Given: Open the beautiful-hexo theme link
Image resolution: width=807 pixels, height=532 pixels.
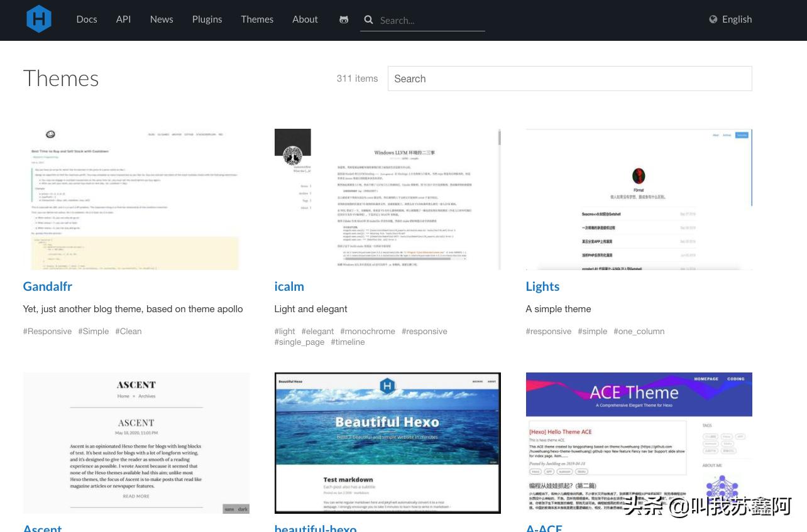Looking at the screenshot, I should [316, 528].
